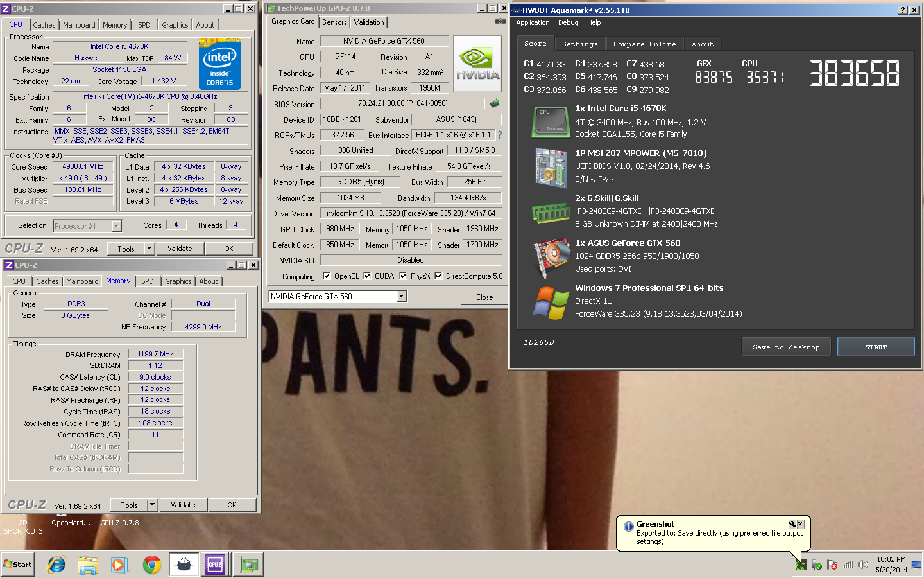The height and width of the screenshot is (578, 924).
Task: Click the Intel inside Core i5 logo
Action: (x=219, y=64)
